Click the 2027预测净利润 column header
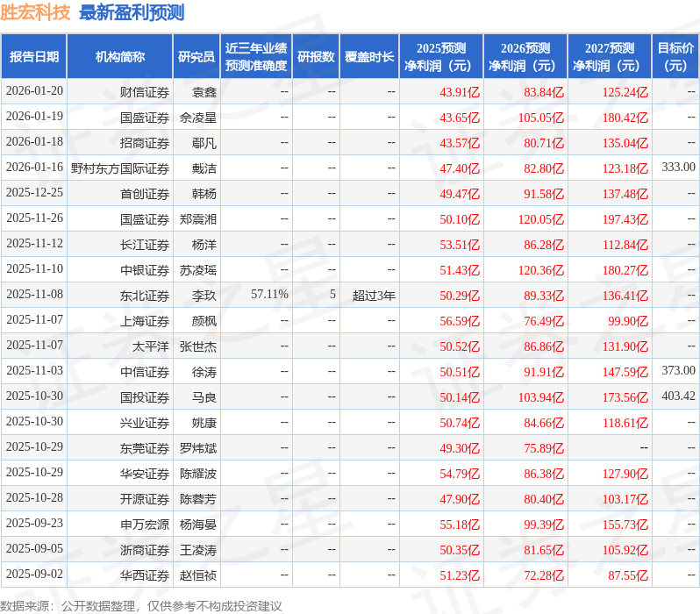The width and height of the screenshot is (700, 614). point(610,57)
